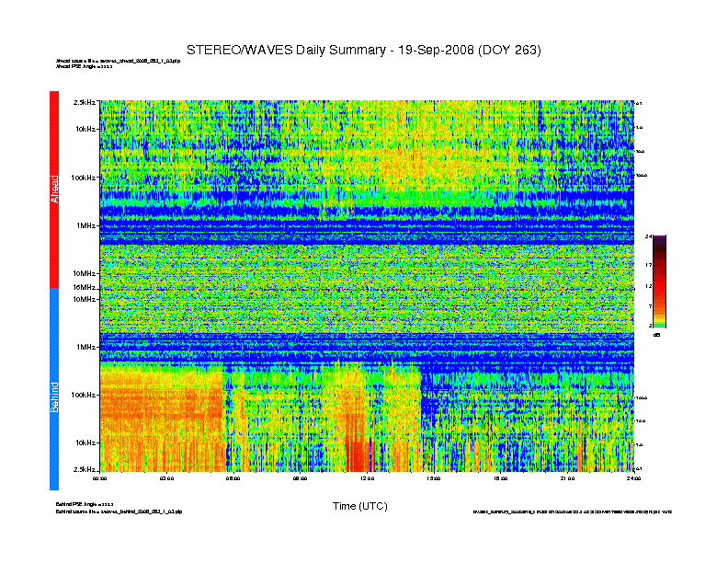Click the 1MHz label of the Ahead panel

[86, 225]
